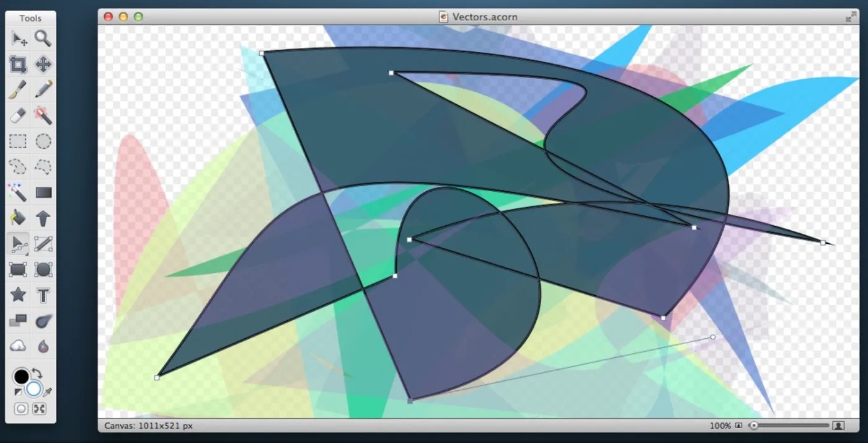Pick the Rectangular selection tool
Screen dimensions: 868x443
click(x=18, y=141)
